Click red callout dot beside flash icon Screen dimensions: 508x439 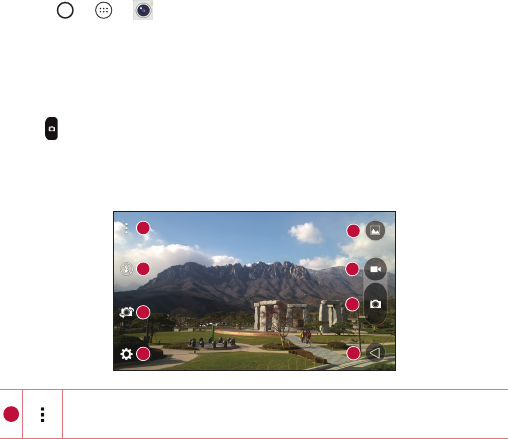click(143, 269)
